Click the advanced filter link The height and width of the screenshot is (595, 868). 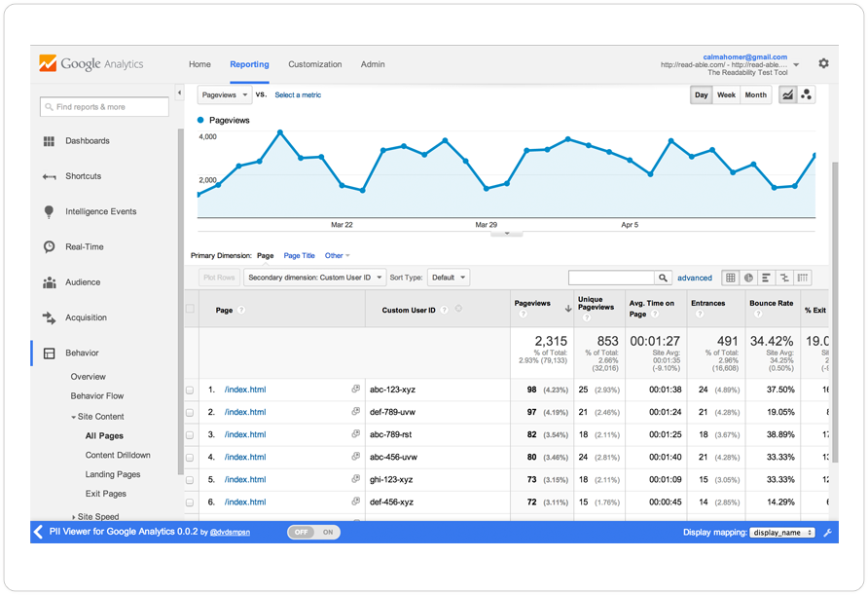pos(695,279)
